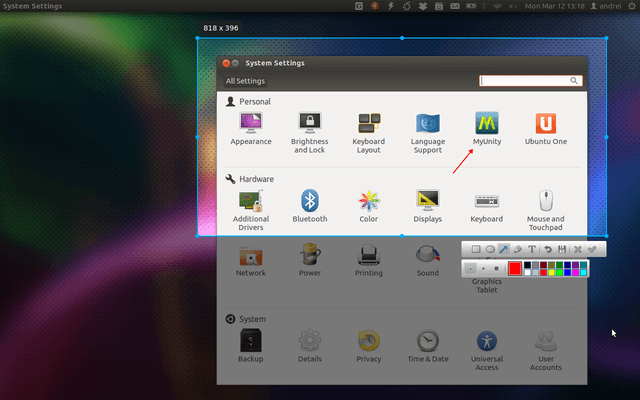Pick the dark red color swatch
Screen dimensions: 640x400
(543, 265)
